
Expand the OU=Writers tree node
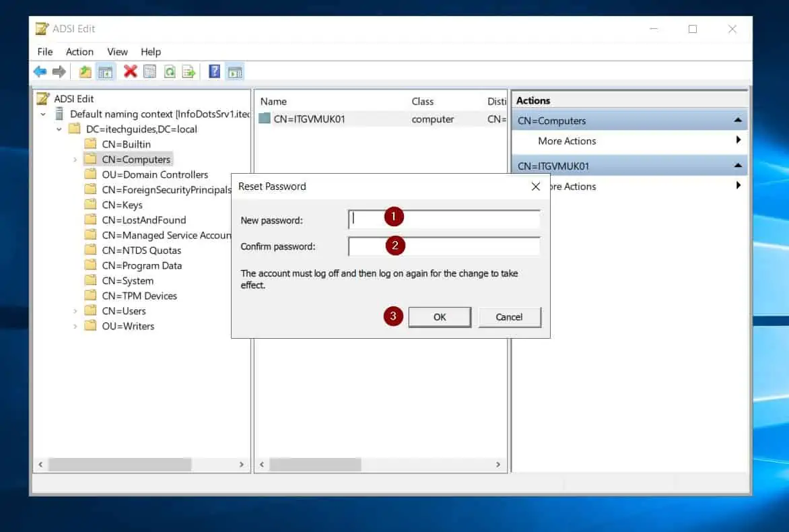[x=75, y=326]
